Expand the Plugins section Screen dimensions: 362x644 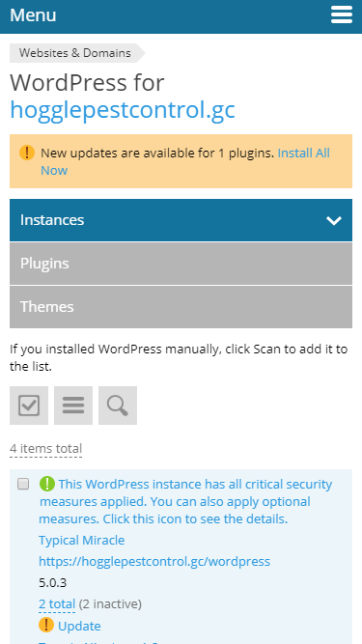click(x=181, y=264)
